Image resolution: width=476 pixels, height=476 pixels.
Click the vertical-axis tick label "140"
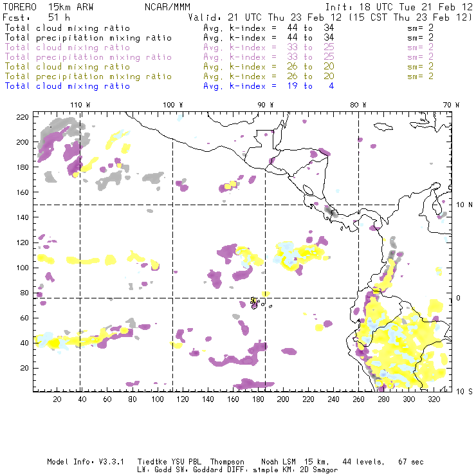pos(23,217)
